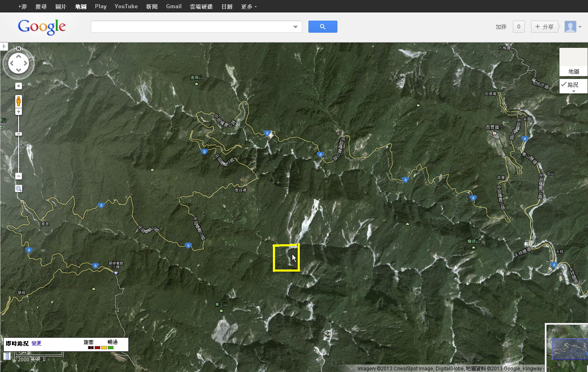This screenshot has height=372, width=588.
Task: Open YouTube from the top bar
Action: click(126, 7)
